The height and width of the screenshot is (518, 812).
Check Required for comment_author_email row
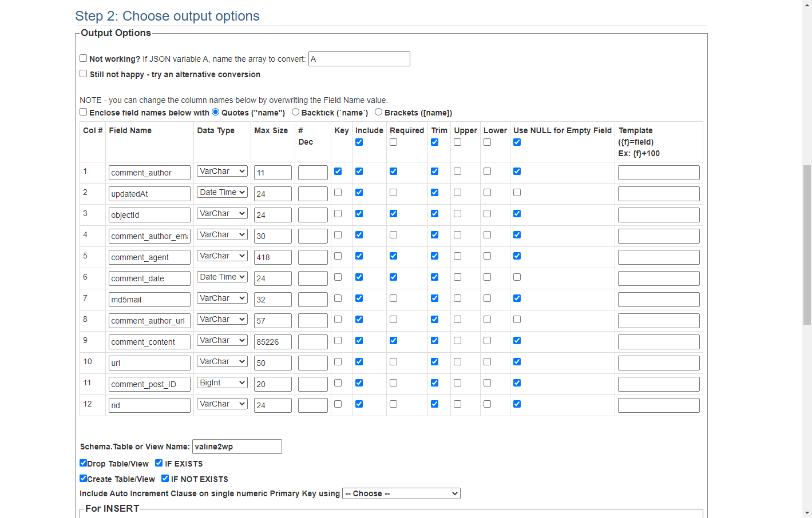394,235
